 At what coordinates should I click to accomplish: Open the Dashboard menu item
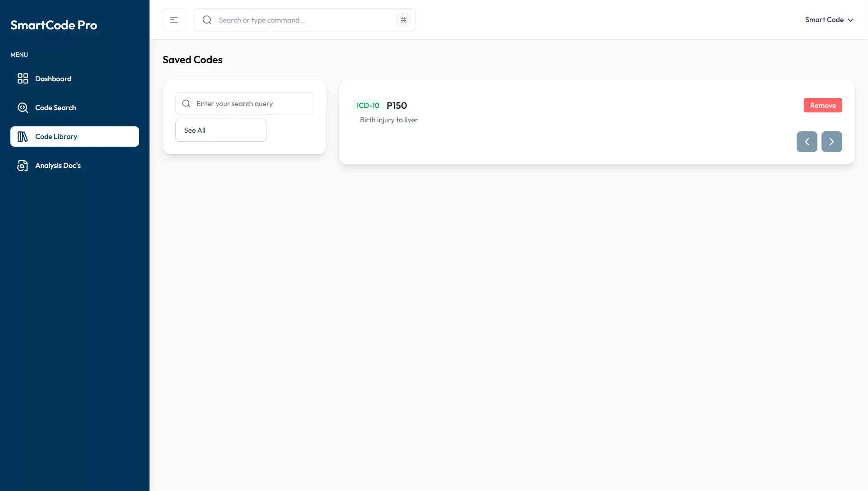tap(53, 79)
